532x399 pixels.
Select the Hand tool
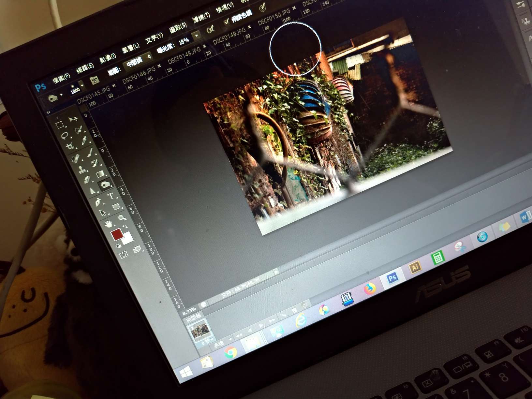[109, 224]
